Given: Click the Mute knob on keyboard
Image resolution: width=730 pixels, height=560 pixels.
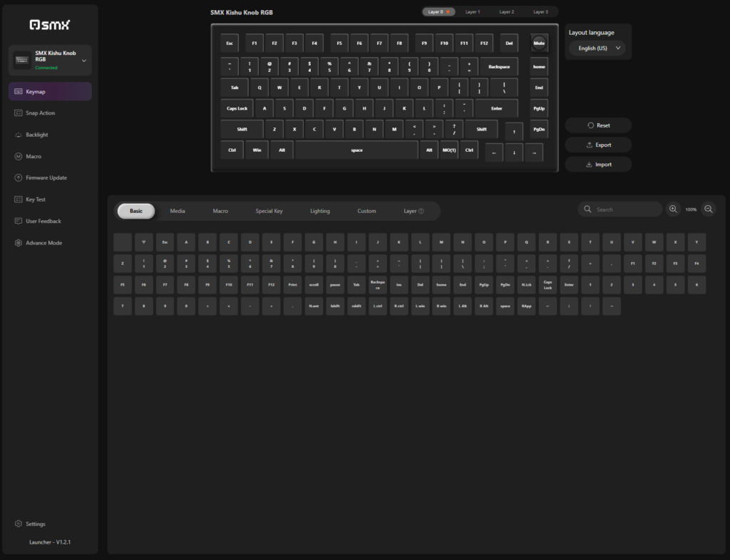Looking at the screenshot, I should click(x=539, y=43).
